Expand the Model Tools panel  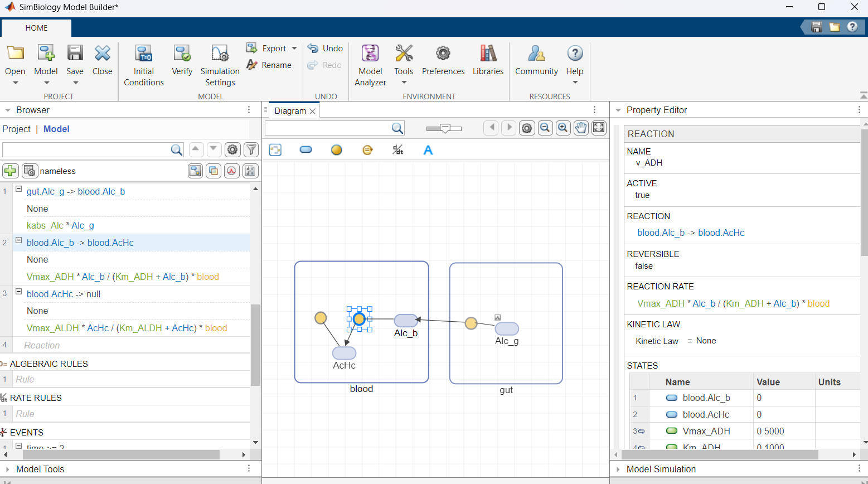click(x=8, y=470)
